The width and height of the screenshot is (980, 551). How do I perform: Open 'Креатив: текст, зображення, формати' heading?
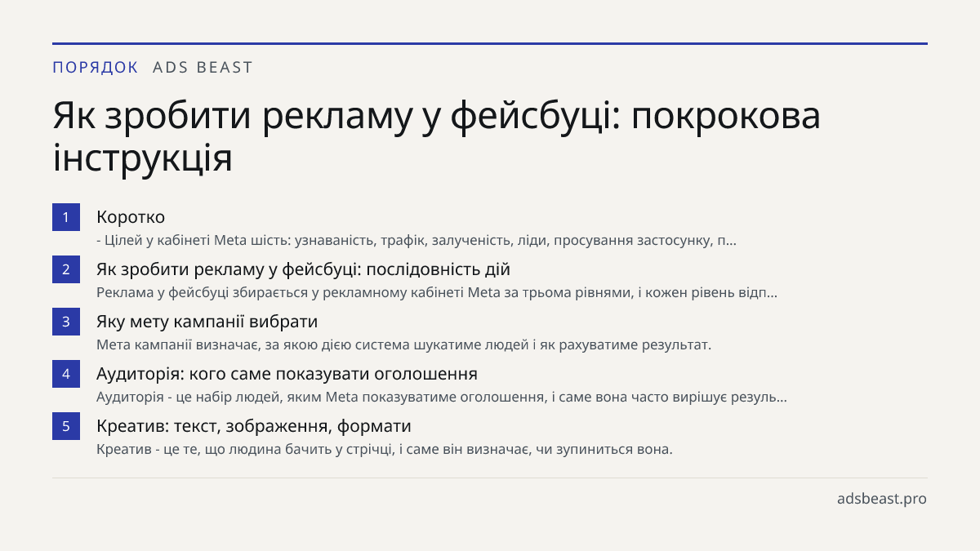pyautogui.click(x=254, y=426)
